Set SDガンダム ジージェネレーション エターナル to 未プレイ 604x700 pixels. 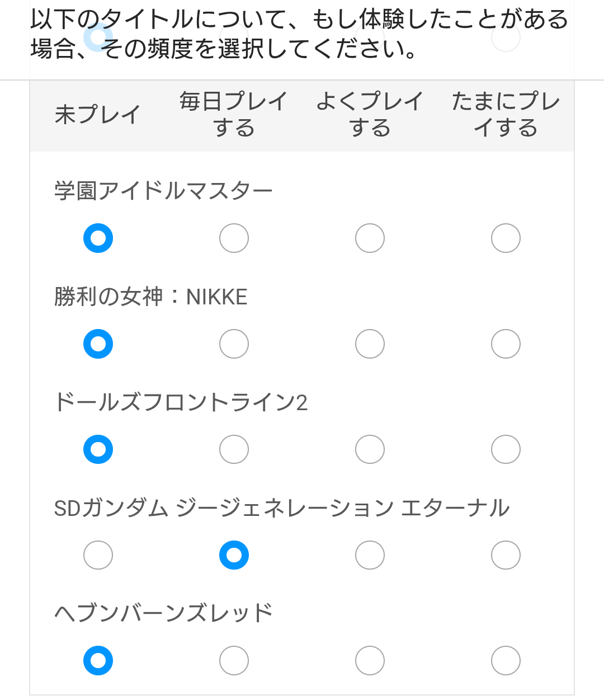[98, 555]
